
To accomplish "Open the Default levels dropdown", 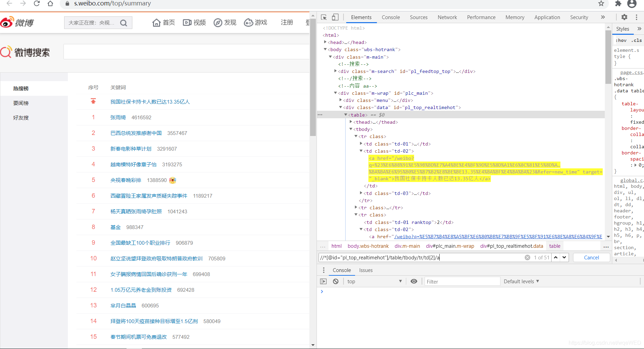I will click(x=521, y=281).
